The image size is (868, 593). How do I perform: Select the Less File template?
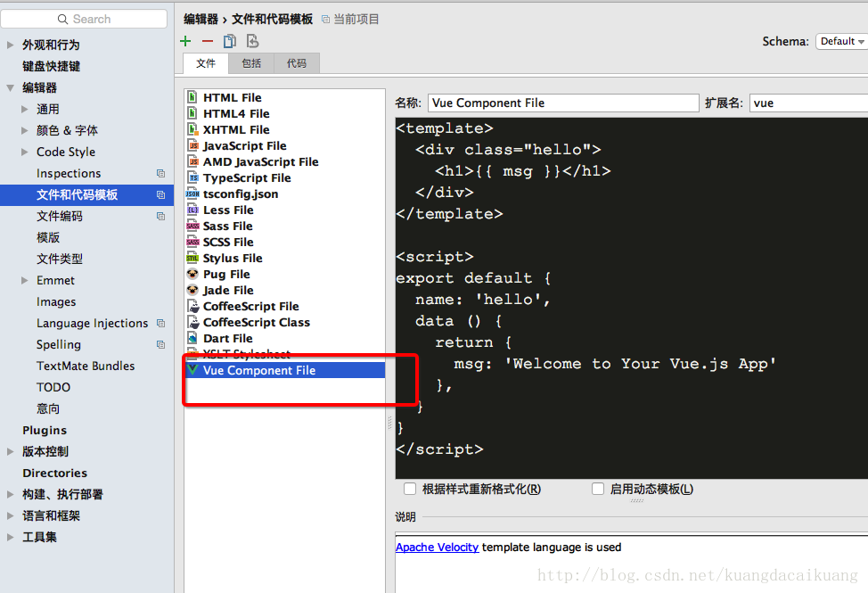click(x=284, y=210)
